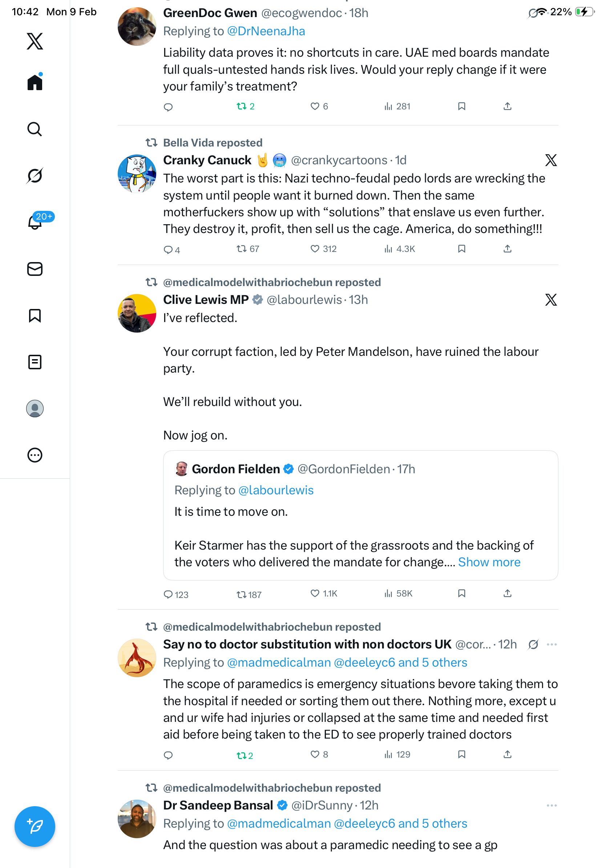Go to Home timeline icon
Viewport: 606px width, 868px height.
35,83
